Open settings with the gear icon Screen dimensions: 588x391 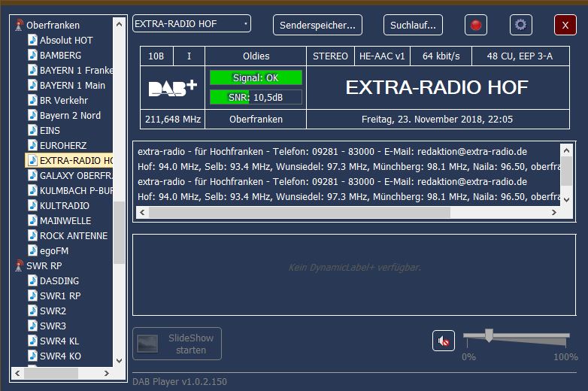[520, 25]
